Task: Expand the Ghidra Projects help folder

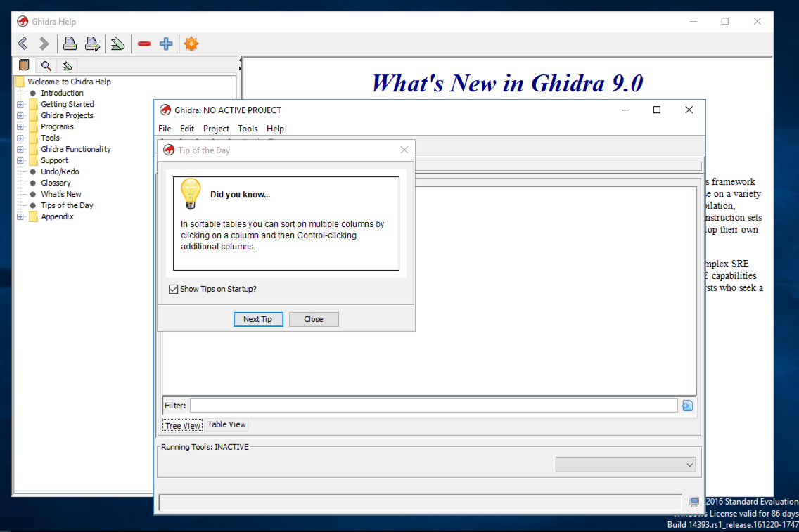Action: pos(20,115)
